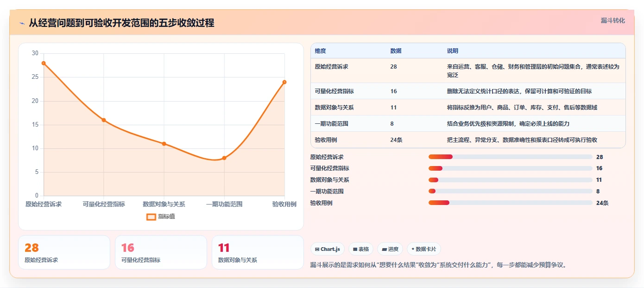Click the chart data point for 验收用例
The height and width of the screenshot is (288, 644).
[x=284, y=82]
